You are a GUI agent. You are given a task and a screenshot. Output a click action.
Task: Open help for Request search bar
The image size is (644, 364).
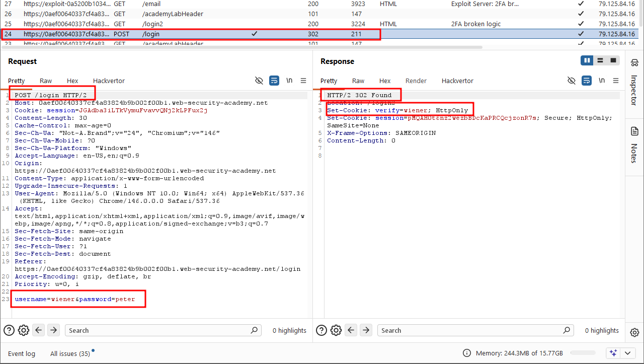point(9,330)
